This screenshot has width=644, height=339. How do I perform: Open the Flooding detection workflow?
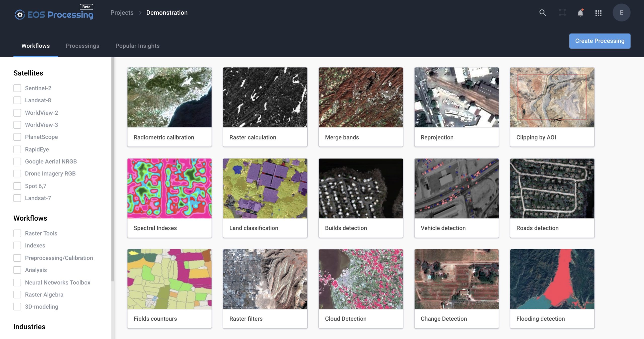(552, 288)
